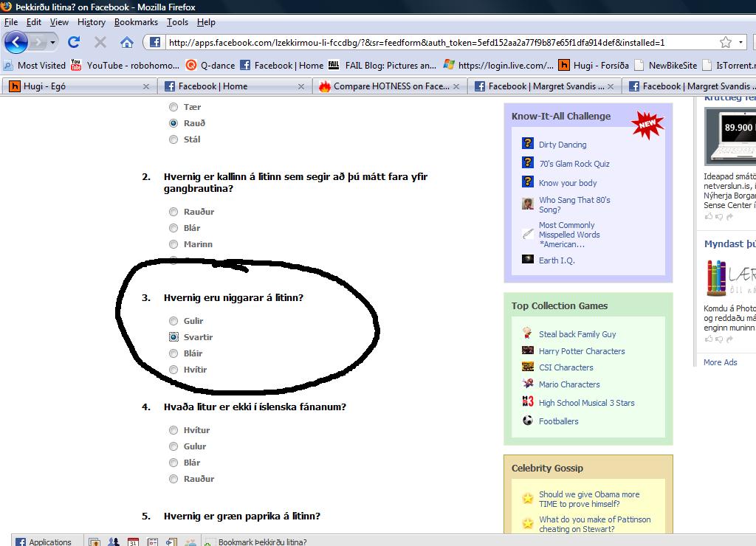Open the History menu

pyautogui.click(x=91, y=22)
